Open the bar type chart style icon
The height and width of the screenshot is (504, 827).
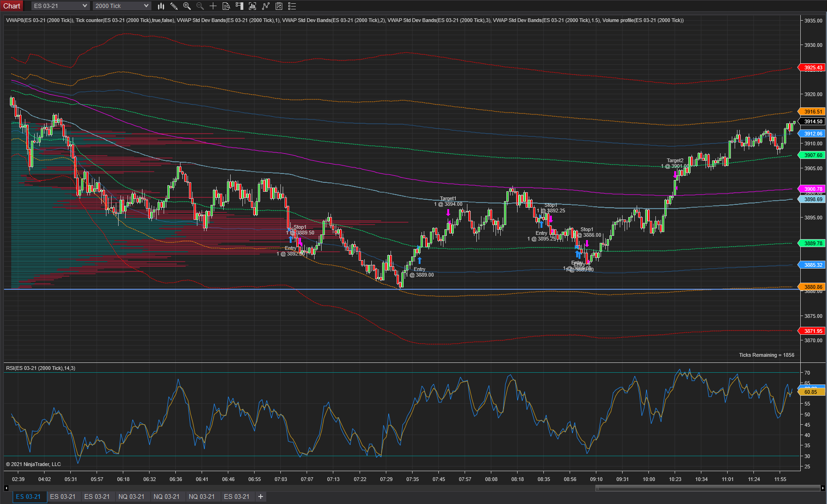click(x=161, y=6)
